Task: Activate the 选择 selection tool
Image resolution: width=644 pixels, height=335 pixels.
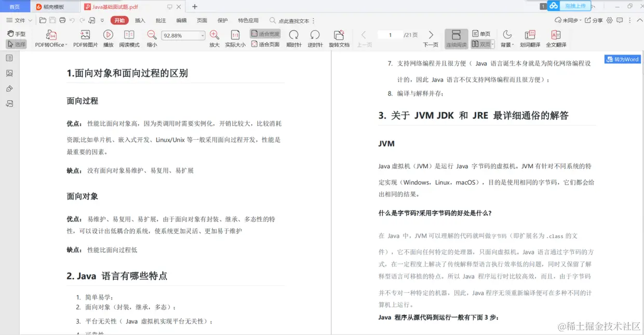Action: (x=16, y=45)
